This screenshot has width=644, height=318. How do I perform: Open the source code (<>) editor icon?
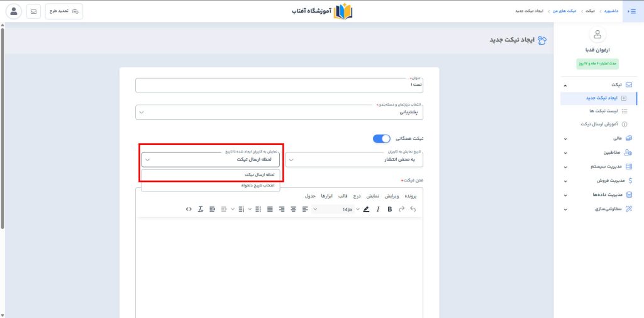coord(189,209)
